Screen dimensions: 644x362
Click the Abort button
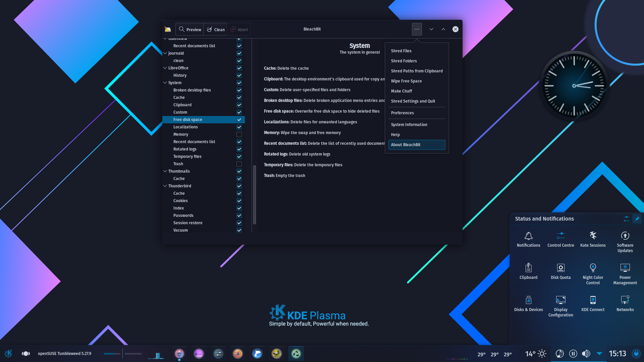pyautogui.click(x=239, y=29)
